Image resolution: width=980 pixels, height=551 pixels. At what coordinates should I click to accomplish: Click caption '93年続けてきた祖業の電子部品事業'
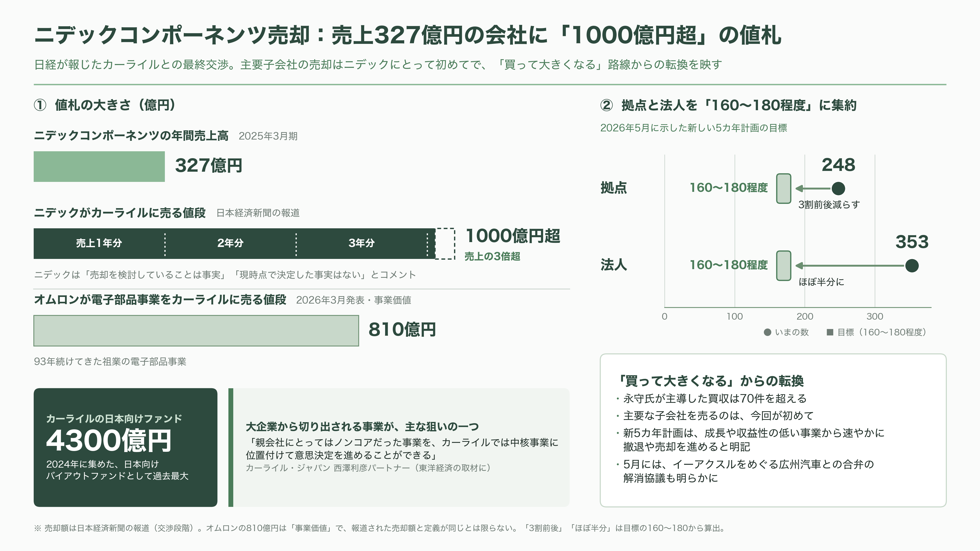click(110, 362)
